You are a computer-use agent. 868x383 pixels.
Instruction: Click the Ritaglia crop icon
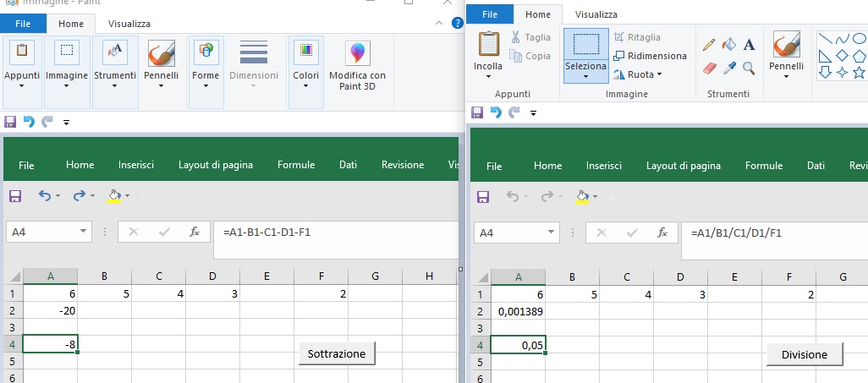click(x=619, y=37)
